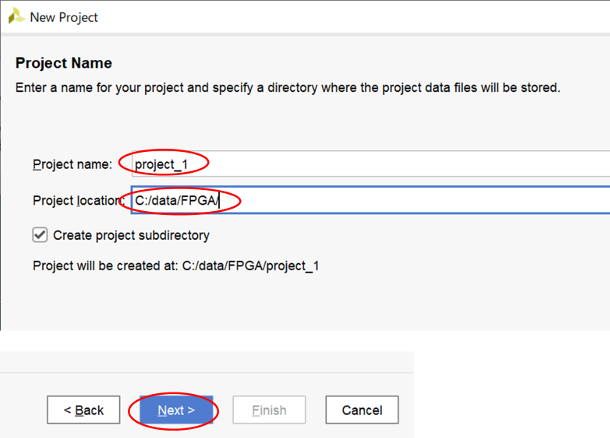Viewport: 610px width, 438px height.
Task: Click the Vivado logo in the title bar
Action: (16, 17)
